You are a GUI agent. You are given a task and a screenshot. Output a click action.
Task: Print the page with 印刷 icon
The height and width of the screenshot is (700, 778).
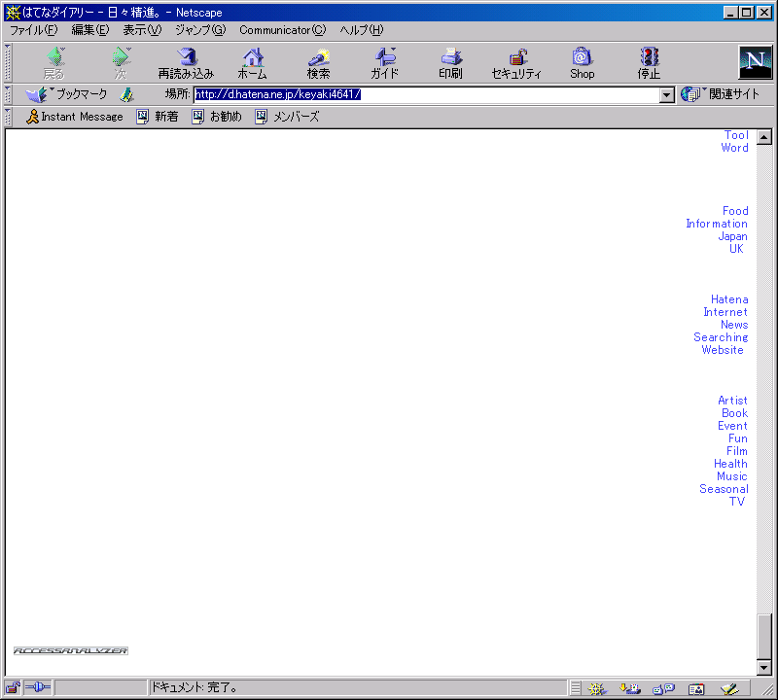[x=450, y=62]
